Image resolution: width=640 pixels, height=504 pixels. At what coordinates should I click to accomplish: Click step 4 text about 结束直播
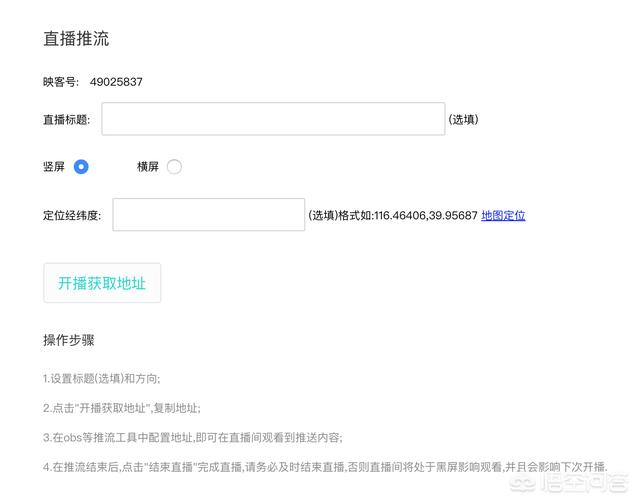coord(325,467)
